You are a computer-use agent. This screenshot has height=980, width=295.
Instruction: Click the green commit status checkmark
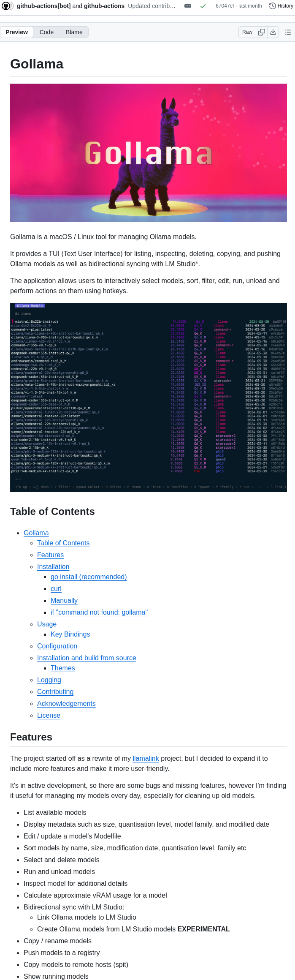click(x=203, y=6)
